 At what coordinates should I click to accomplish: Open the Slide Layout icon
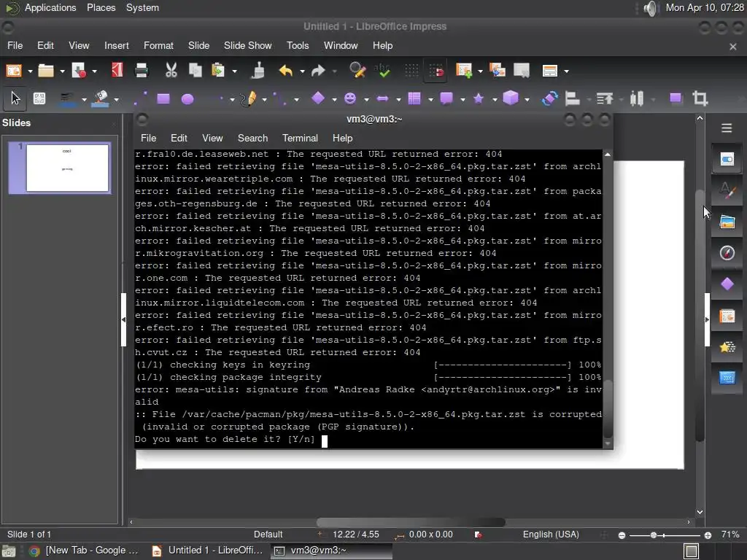pos(550,71)
